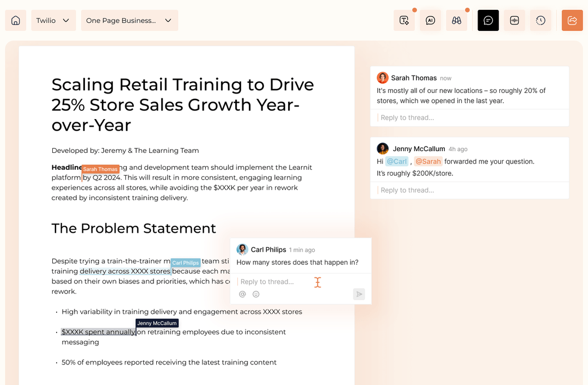This screenshot has width=588, height=385.
Task: Open search with the binoculars icon
Action: pos(456,20)
